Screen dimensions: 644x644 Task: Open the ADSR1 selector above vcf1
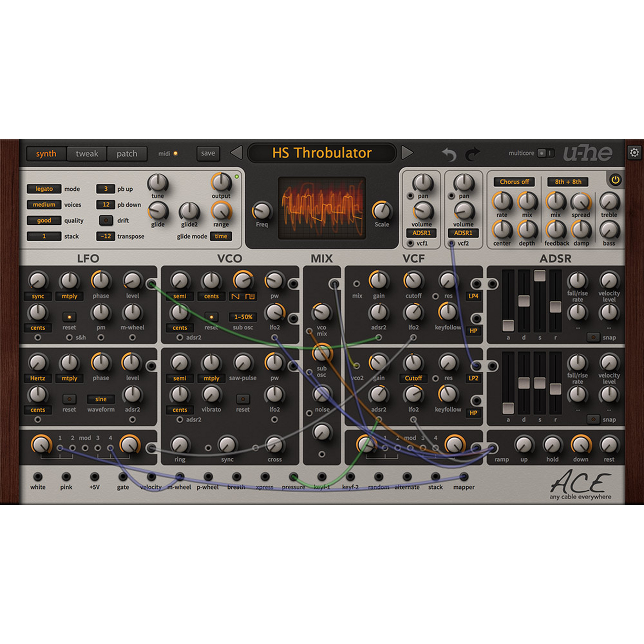pyautogui.click(x=422, y=233)
